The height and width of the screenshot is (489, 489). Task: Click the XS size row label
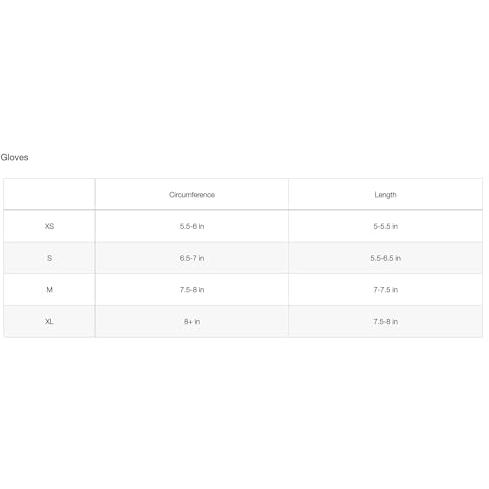tap(49, 226)
